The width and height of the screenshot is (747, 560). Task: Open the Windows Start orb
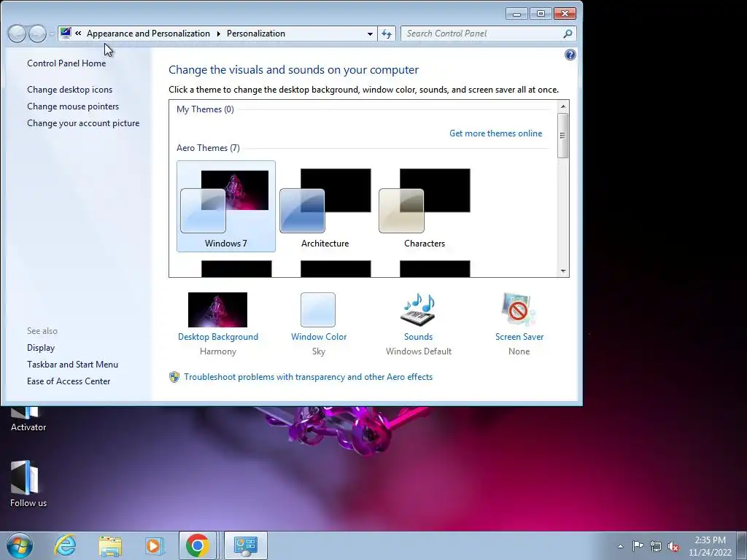click(x=20, y=545)
